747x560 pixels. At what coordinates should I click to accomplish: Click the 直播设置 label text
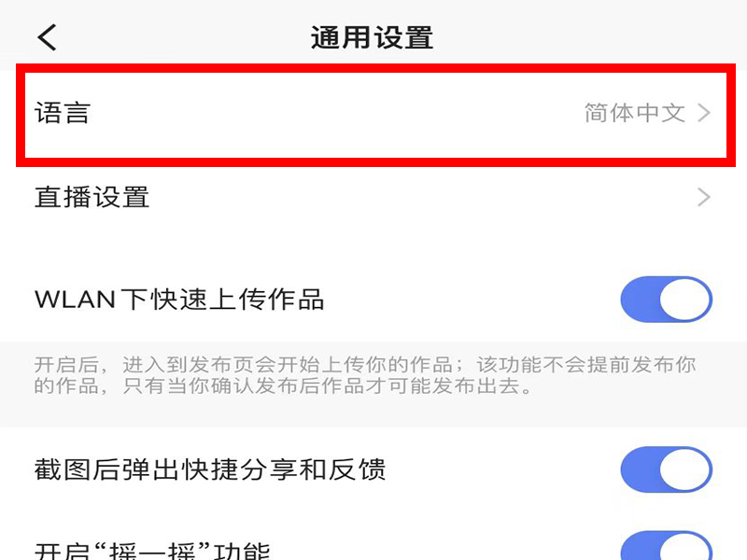92,197
